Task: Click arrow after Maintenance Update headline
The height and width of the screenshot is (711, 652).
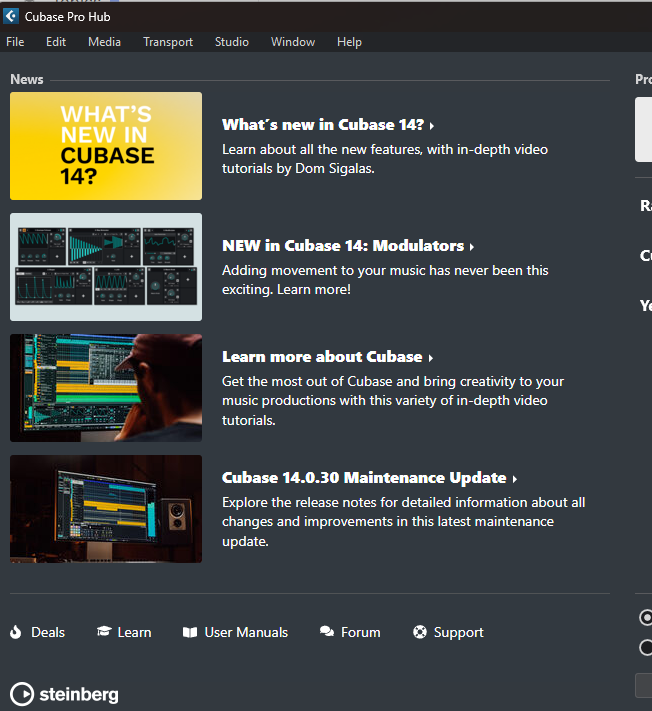Action: click(514, 479)
